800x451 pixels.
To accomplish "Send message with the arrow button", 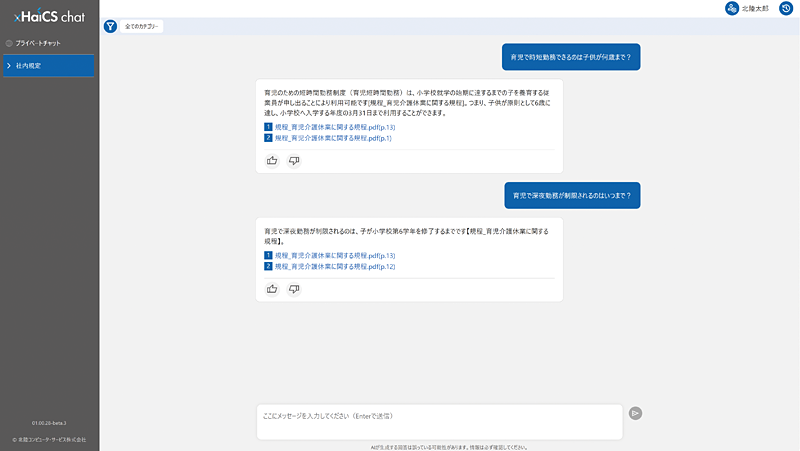I will click(x=635, y=413).
